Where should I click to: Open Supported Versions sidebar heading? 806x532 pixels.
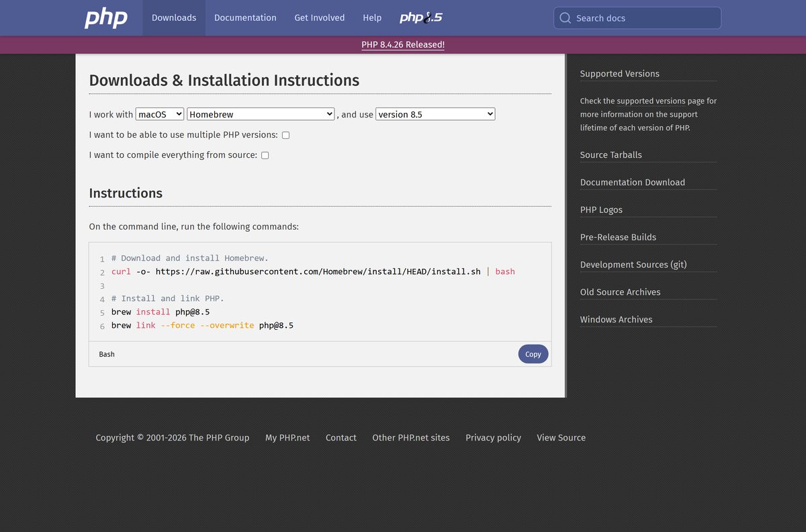click(620, 74)
